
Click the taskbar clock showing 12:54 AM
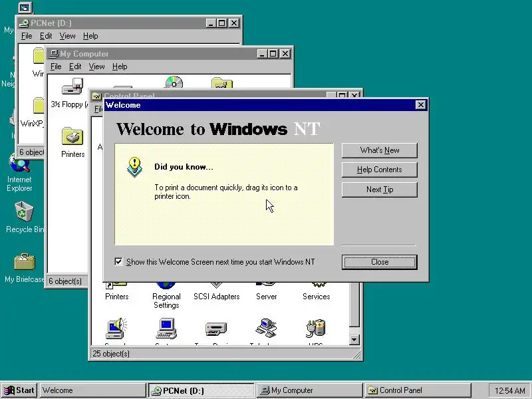coord(509,390)
